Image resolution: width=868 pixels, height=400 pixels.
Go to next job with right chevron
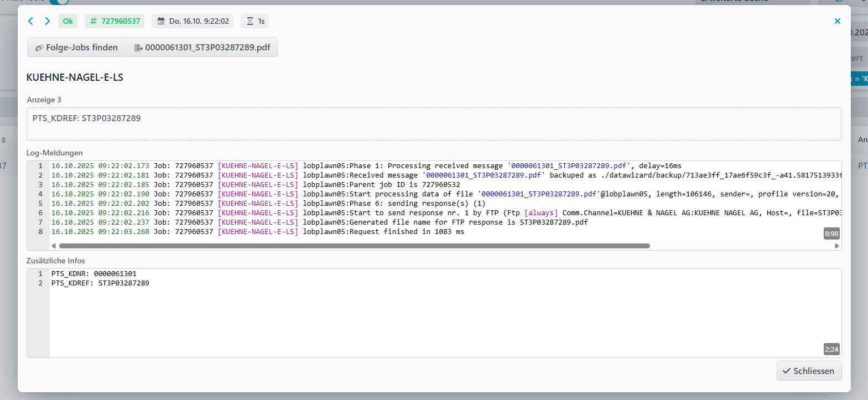[x=48, y=21]
